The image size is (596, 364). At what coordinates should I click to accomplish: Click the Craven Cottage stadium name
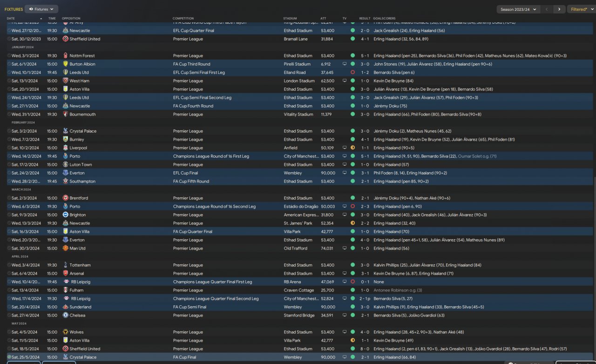[298, 290]
